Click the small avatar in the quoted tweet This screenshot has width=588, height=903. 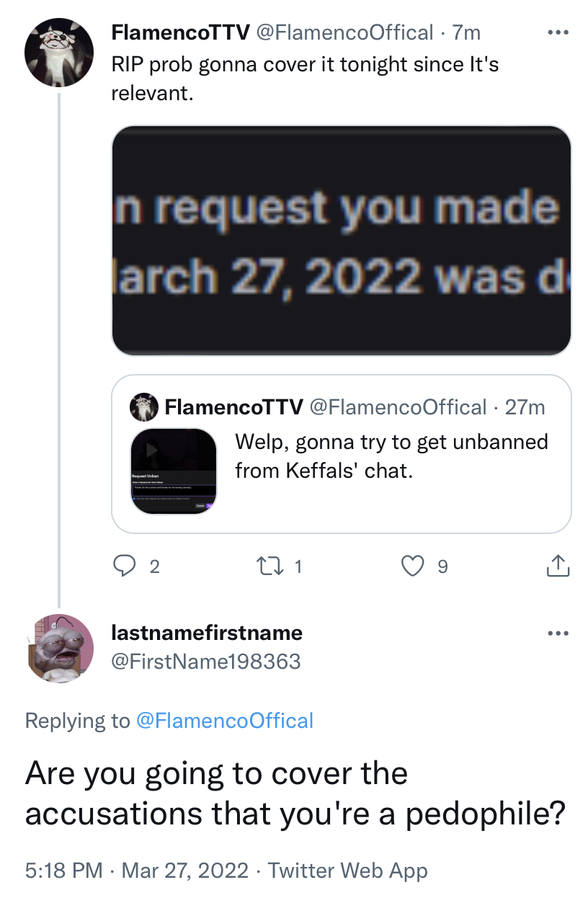coord(143,407)
